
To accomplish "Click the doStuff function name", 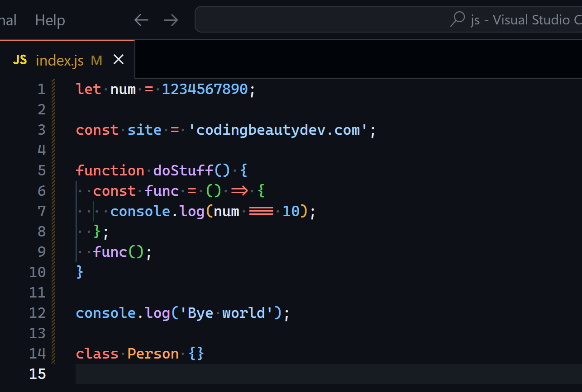I will click(183, 170).
